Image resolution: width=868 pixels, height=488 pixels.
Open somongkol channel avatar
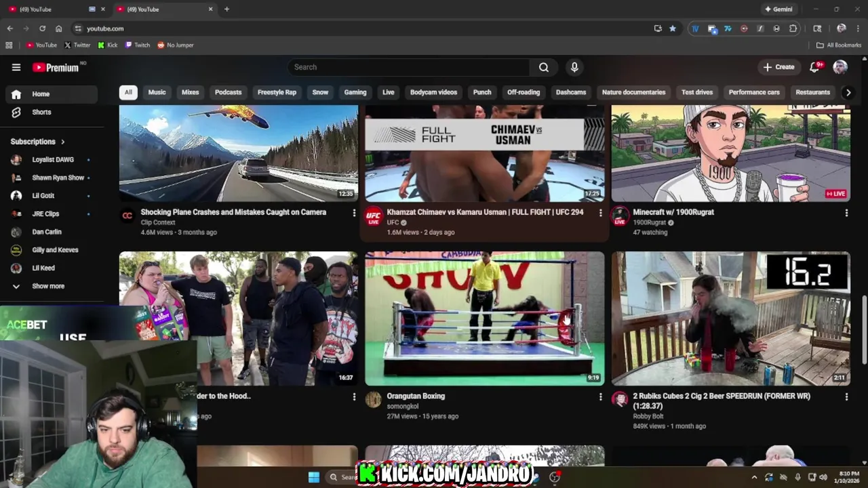point(373,400)
